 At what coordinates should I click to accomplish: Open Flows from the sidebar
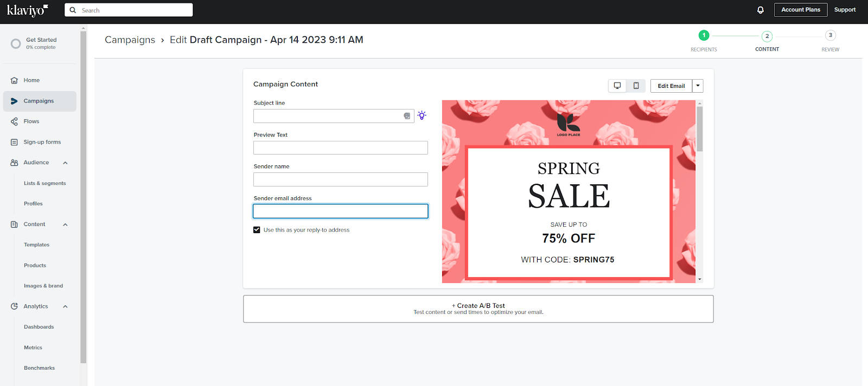31,121
